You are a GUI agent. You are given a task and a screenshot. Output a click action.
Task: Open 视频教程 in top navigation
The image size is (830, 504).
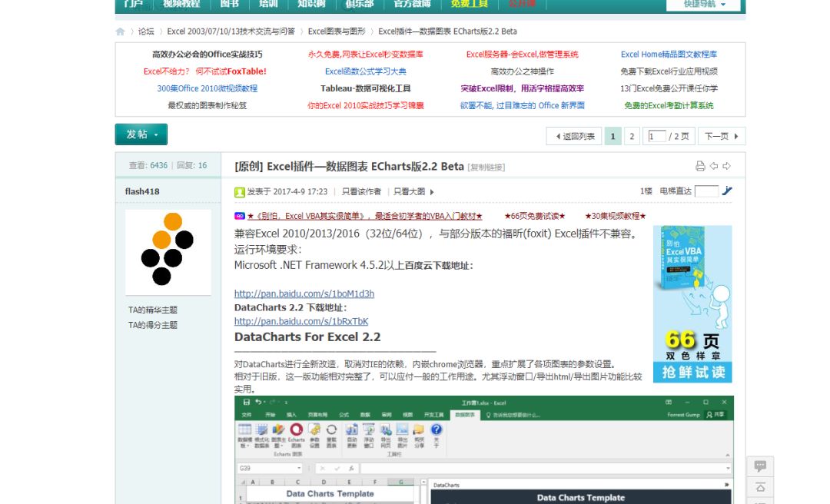point(181,5)
